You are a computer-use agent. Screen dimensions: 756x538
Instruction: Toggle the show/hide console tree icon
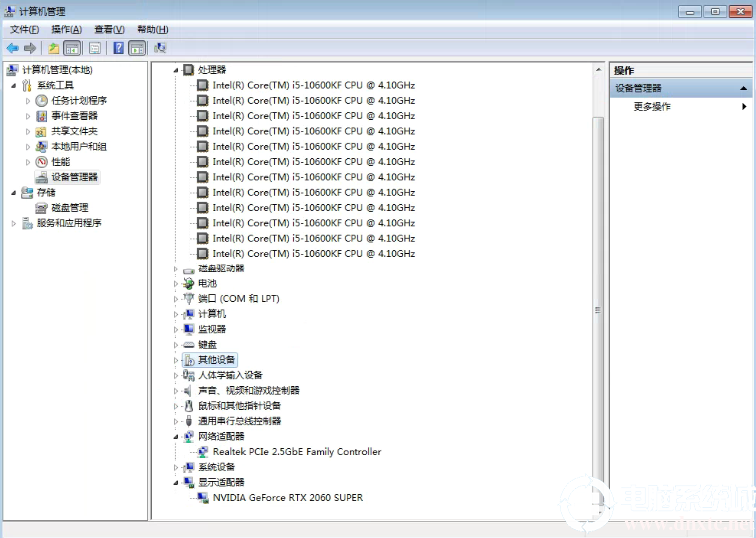(x=72, y=48)
